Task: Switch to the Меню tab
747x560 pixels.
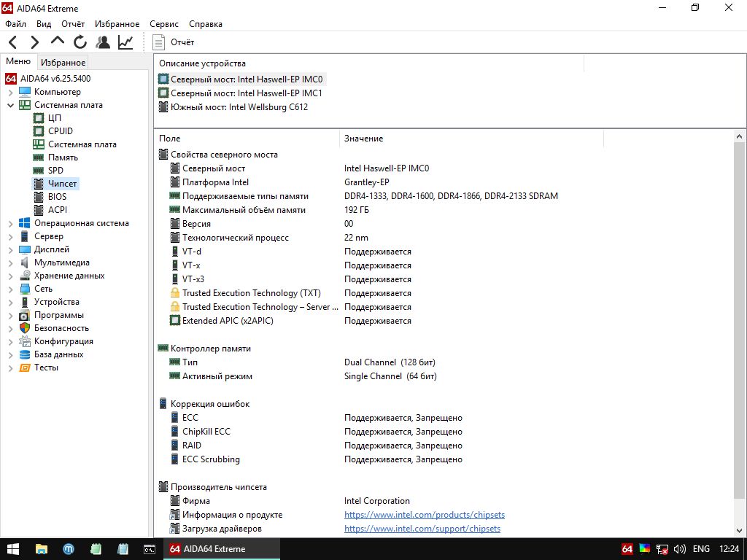Action: coord(18,61)
